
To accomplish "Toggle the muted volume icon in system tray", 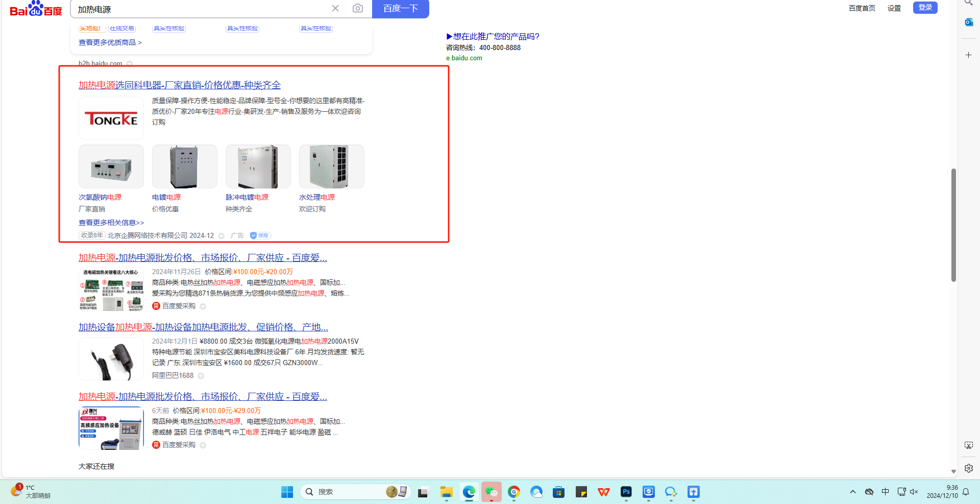I will (914, 492).
